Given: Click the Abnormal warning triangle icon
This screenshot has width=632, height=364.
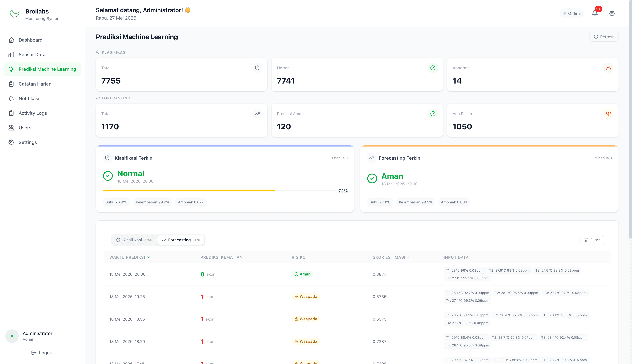Looking at the screenshot, I should pos(608,68).
